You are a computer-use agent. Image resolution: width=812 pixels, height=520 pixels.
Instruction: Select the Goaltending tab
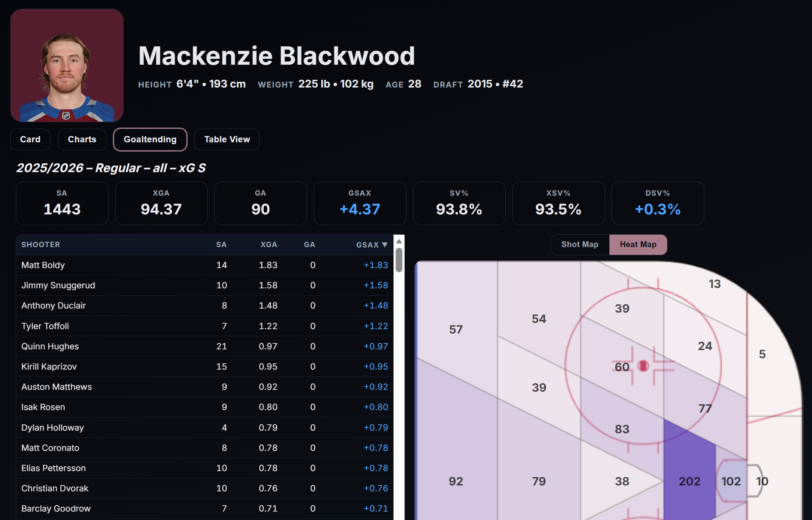150,139
